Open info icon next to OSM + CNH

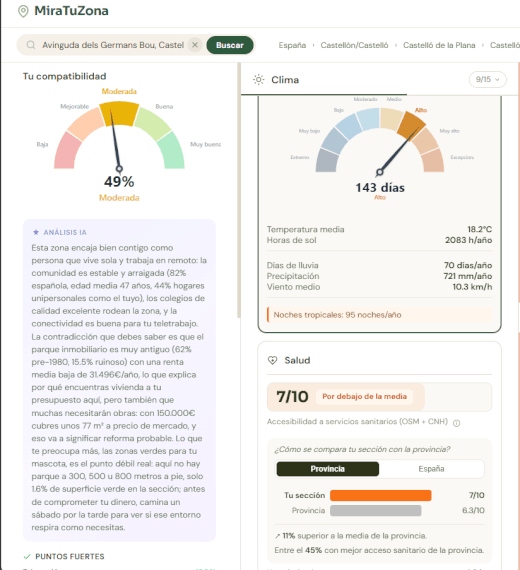(x=457, y=423)
